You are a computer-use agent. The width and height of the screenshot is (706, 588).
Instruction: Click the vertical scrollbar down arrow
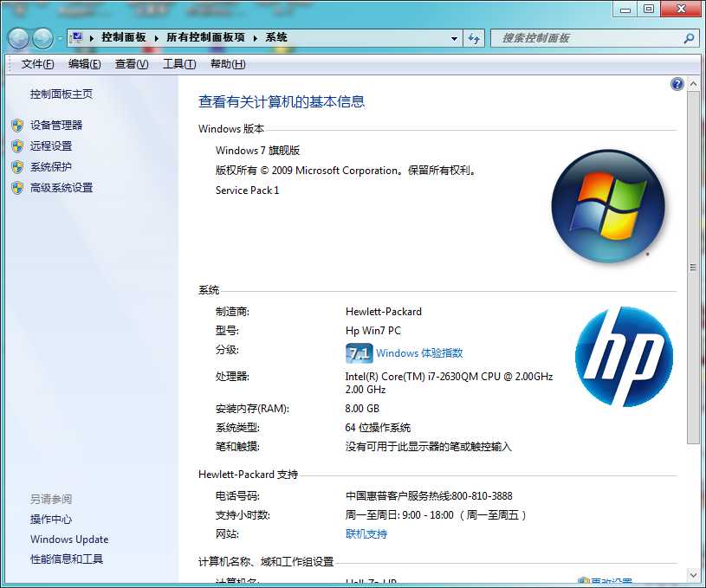click(693, 574)
